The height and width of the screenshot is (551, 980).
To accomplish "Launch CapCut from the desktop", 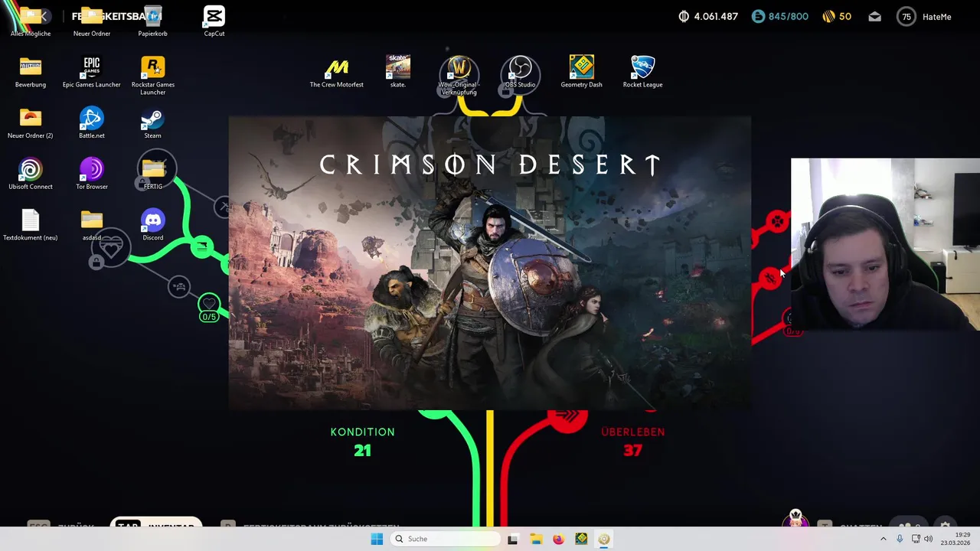I will (214, 21).
